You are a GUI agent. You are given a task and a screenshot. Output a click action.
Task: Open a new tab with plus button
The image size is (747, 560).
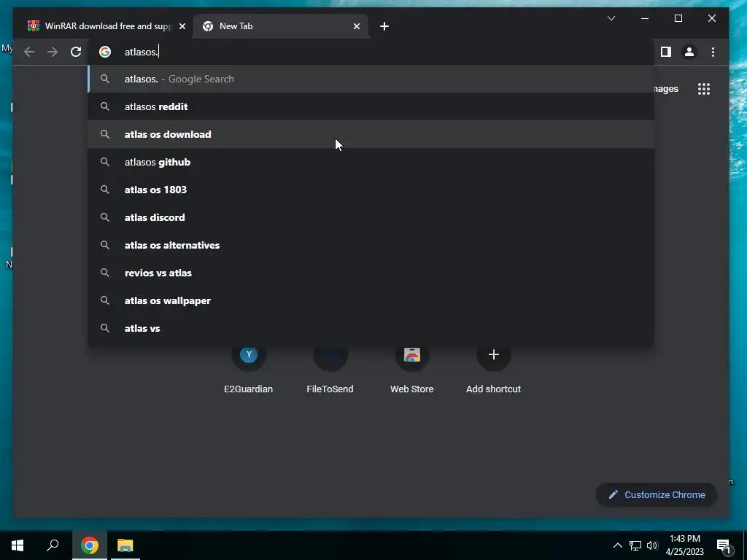(384, 26)
